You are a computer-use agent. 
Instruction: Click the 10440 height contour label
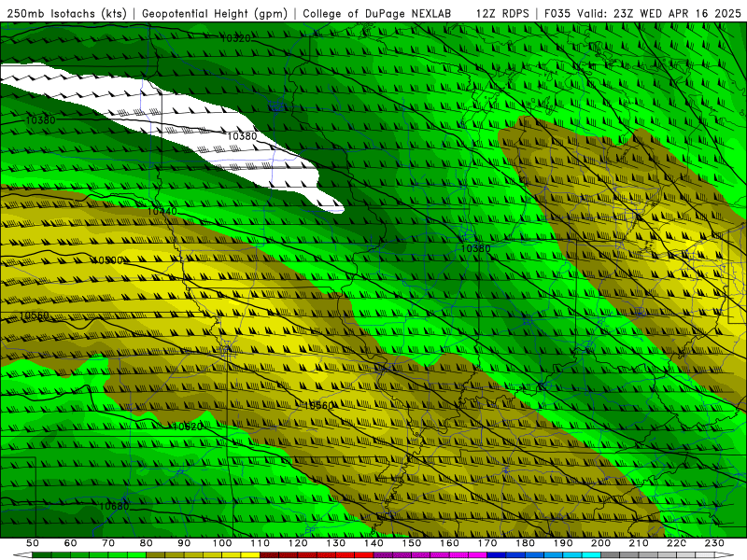[x=162, y=211]
